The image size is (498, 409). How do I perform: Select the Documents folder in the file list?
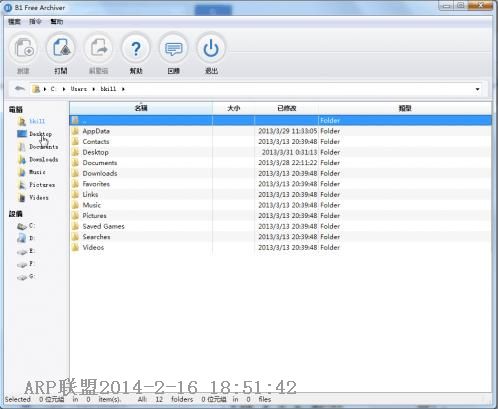[280, 163]
